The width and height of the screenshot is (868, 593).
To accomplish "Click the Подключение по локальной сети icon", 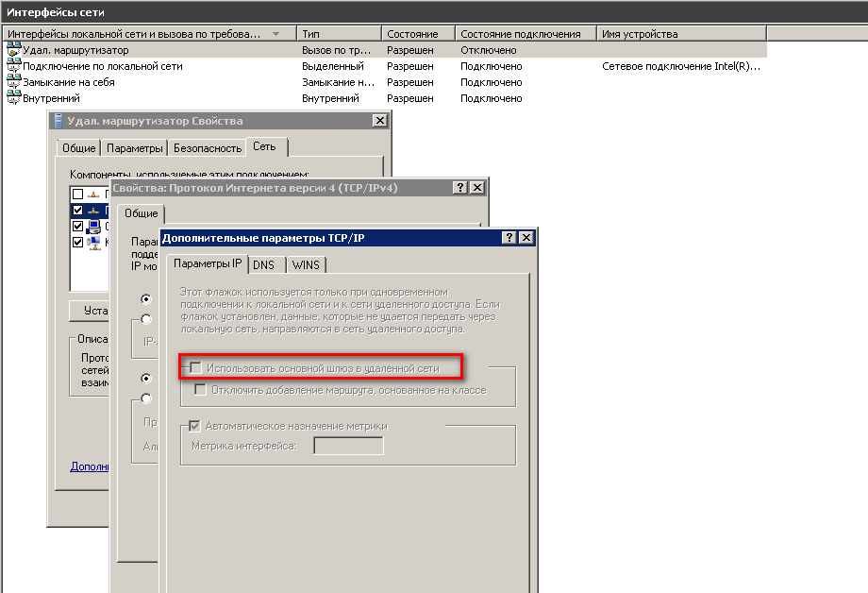I will tap(13, 66).
